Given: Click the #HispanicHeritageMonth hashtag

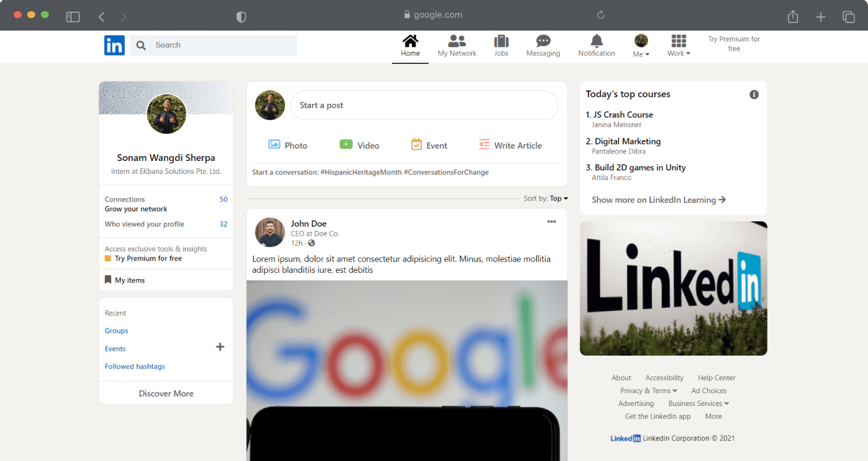Looking at the screenshot, I should pos(361,172).
